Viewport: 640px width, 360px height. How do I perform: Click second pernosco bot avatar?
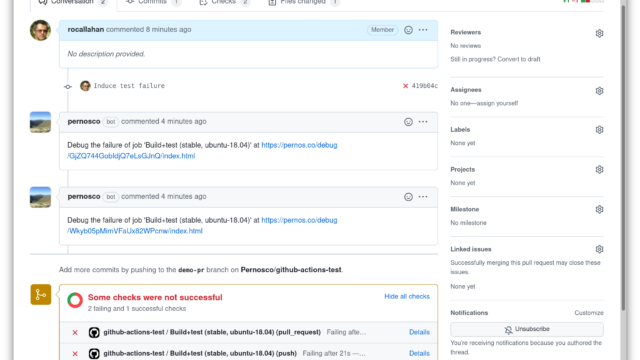click(40, 197)
